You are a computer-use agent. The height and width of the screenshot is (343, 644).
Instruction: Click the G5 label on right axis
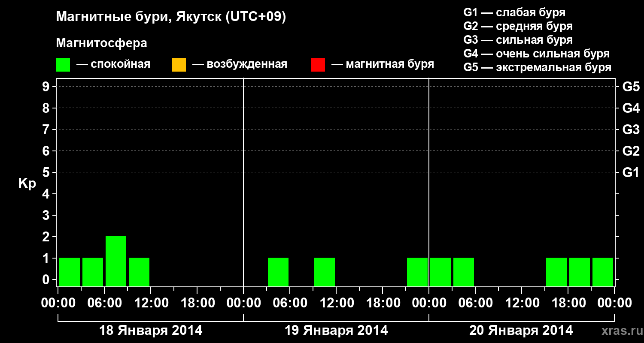[x=631, y=87]
